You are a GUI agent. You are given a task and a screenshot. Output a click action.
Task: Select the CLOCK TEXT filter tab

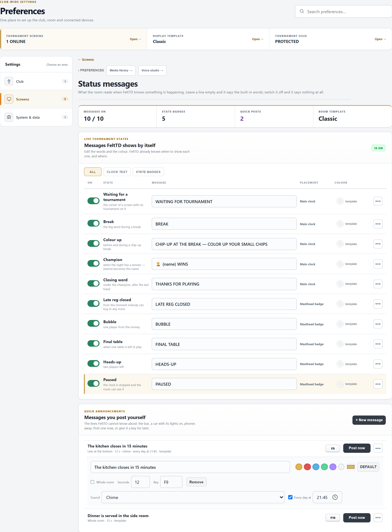point(117,172)
